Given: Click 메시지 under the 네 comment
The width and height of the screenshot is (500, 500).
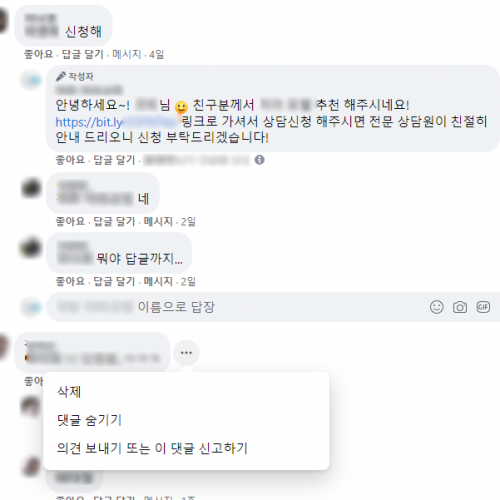Looking at the screenshot, I should (x=158, y=221).
